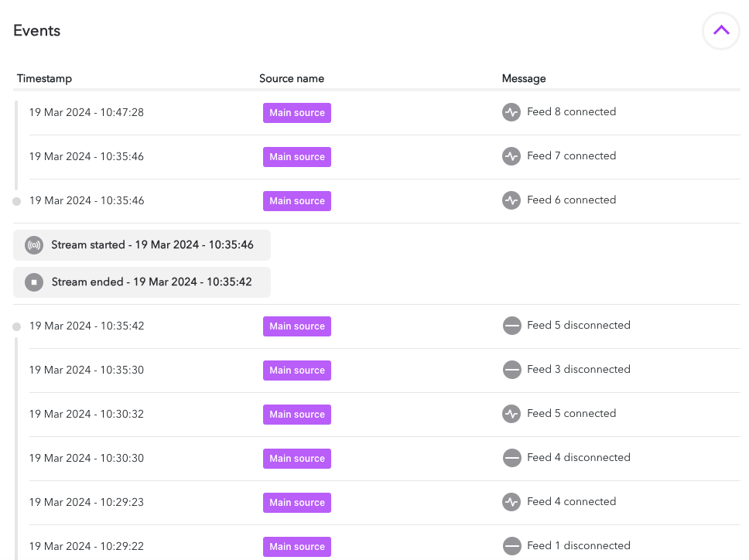The image size is (749, 560).
Task: Click the Feed 7 connected pulse icon
Action: (511, 156)
